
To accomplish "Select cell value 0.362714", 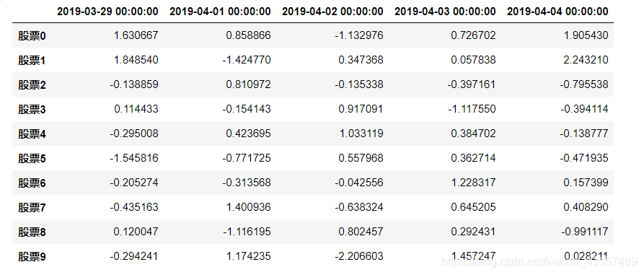I will [474, 158].
